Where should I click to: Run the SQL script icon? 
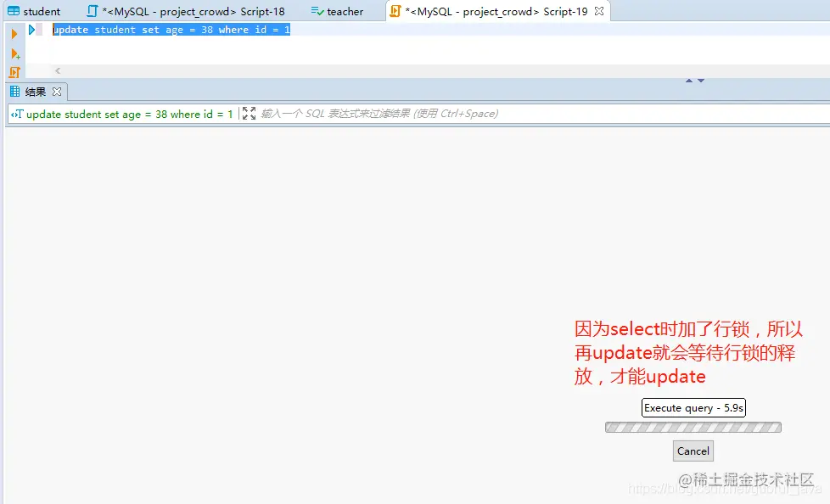tap(14, 72)
